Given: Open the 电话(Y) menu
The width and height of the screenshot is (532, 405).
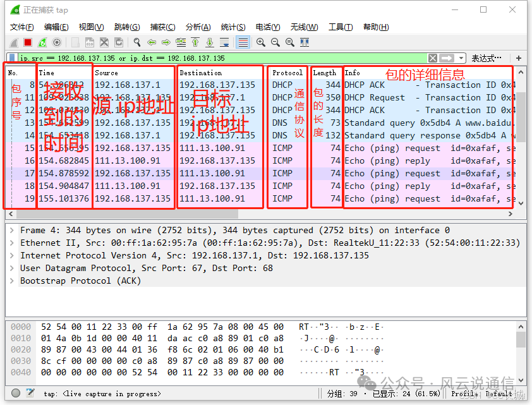Looking at the screenshot, I should click(268, 27).
